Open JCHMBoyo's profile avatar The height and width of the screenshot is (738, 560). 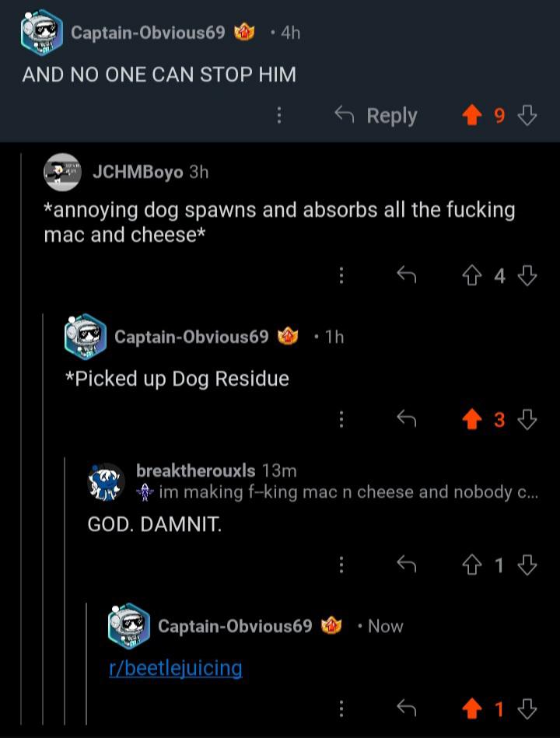pyautogui.click(x=62, y=172)
